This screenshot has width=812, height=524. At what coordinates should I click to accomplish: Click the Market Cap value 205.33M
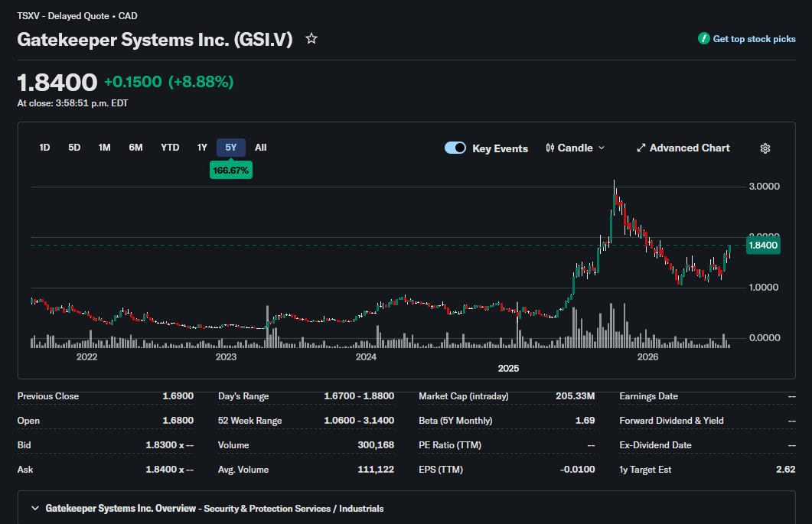pyautogui.click(x=575, y=396)
